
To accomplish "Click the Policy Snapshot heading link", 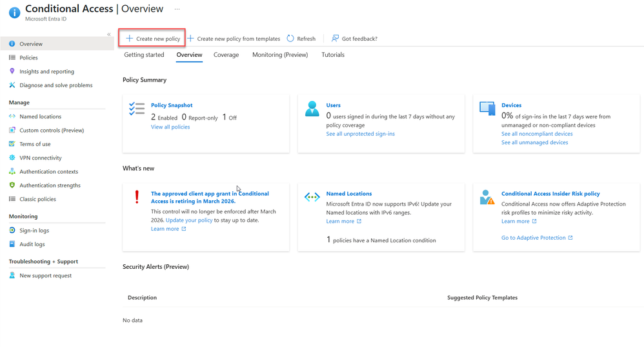I will pyautogui.click(x=171, y=105).
